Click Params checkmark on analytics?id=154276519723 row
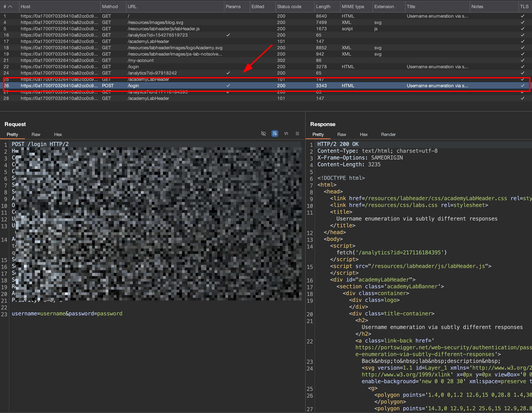This screenshot has height=413, width=532. tap(228, 35)
